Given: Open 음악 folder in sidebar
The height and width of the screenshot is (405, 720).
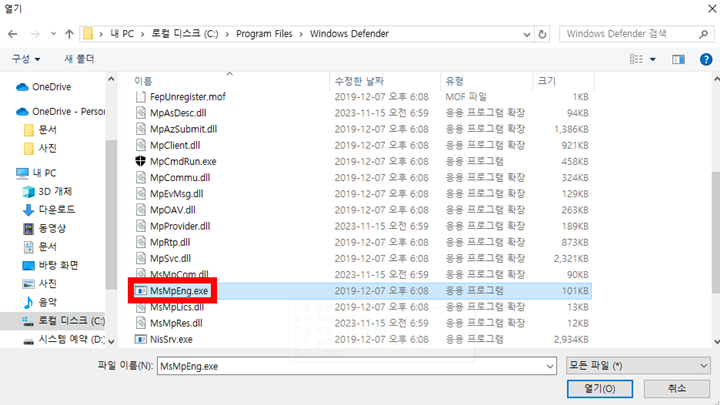Looking at the screenshot, I should 40,302.
